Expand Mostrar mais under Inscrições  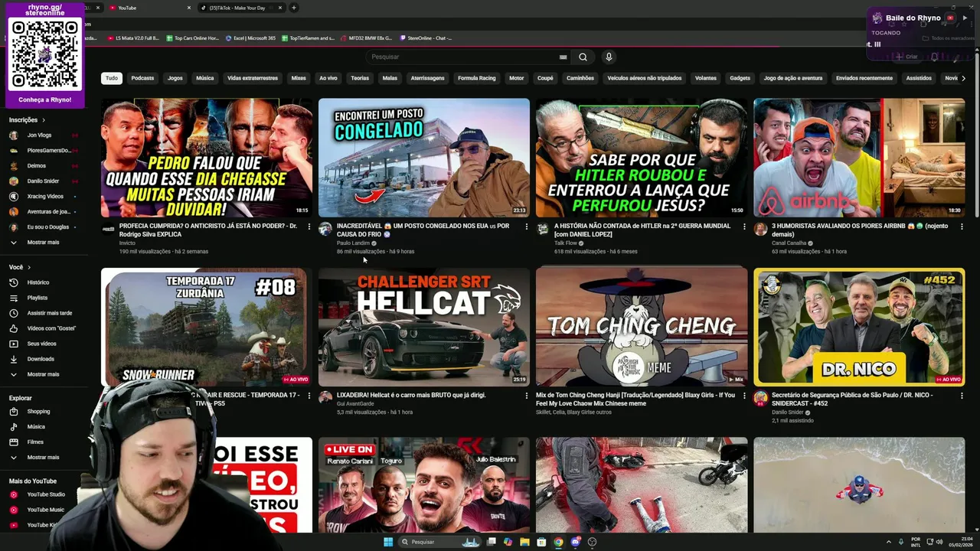(44, 242)
